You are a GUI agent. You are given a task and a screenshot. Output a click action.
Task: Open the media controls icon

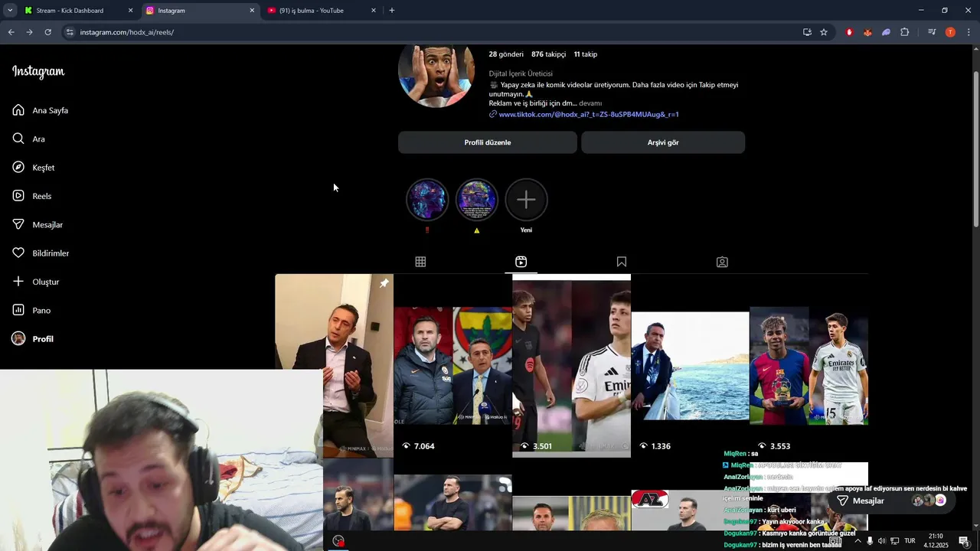coord(932,32)
